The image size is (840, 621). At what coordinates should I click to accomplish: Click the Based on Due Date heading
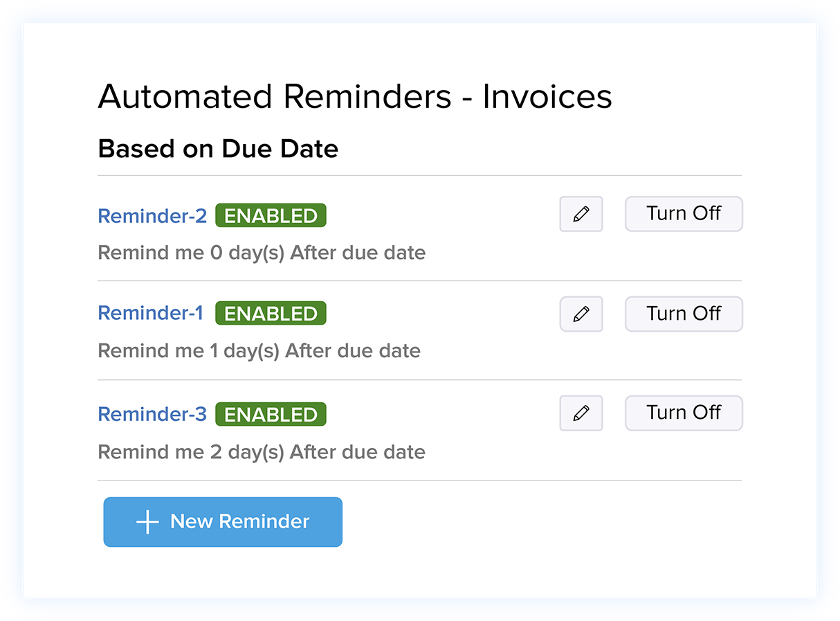(x=218, y=148)
